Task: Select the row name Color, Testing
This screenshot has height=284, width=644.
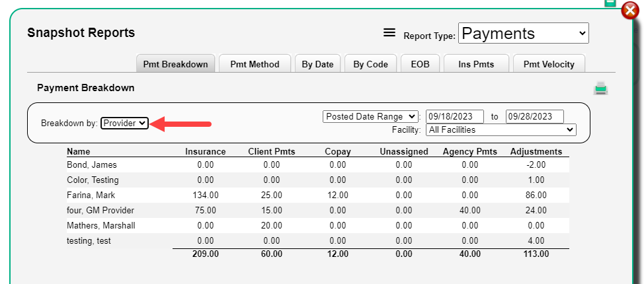Action: pos(93,180)
